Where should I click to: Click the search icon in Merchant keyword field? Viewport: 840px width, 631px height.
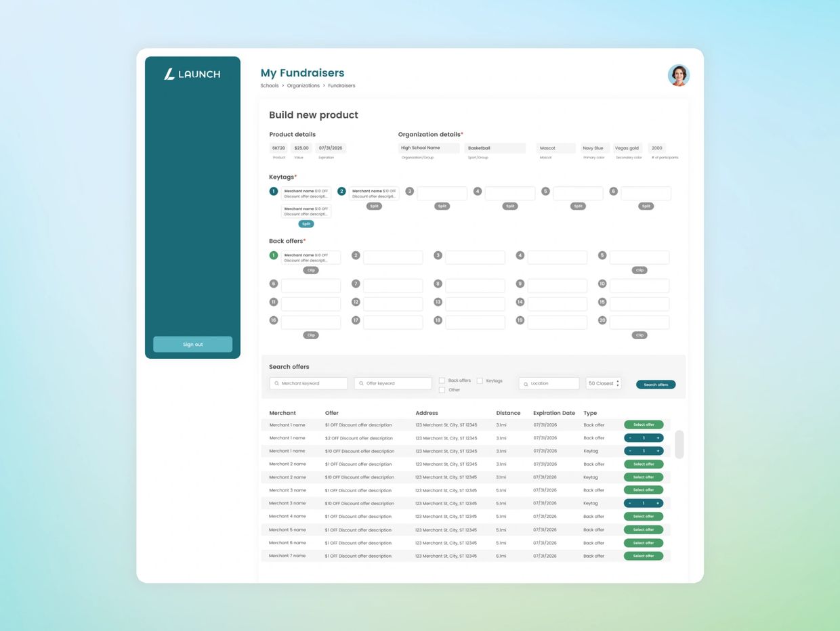click(x=276, y=383)
